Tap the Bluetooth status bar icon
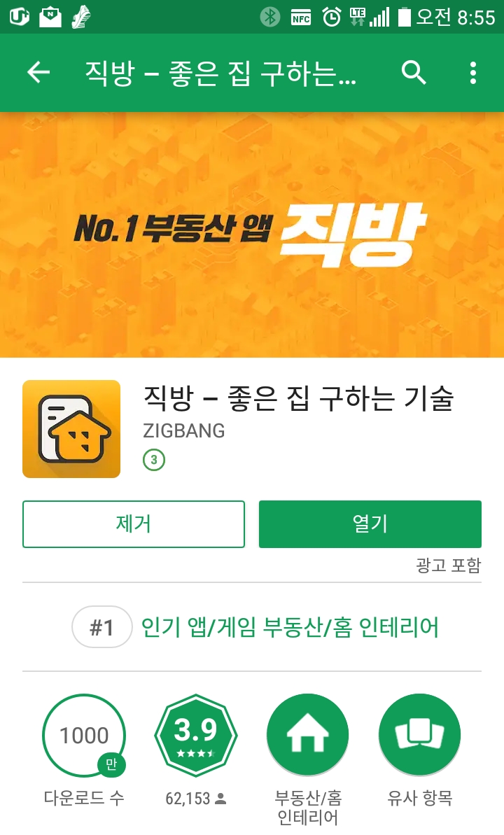The height and width of the screenshot is (835, 504). coord(270,17)
